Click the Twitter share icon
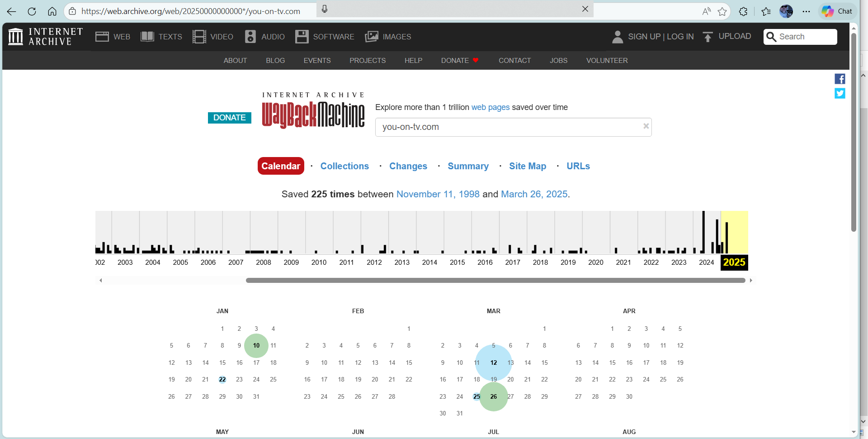The image size is (868, 439). click(x=840, y=93)
